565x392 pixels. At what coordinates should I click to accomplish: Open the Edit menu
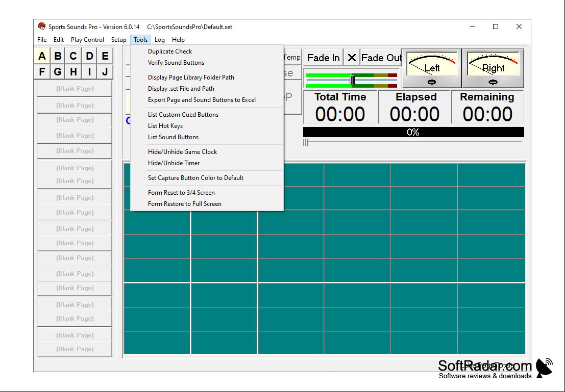point(59,40)
